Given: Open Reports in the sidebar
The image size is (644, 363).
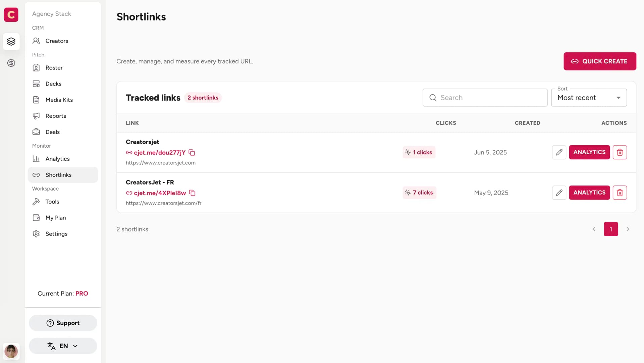Looking at the screenshot, I should pos(63,116).
